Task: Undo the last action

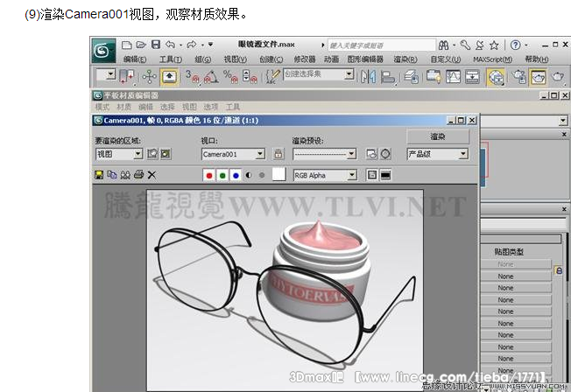Action: point(170,45)
